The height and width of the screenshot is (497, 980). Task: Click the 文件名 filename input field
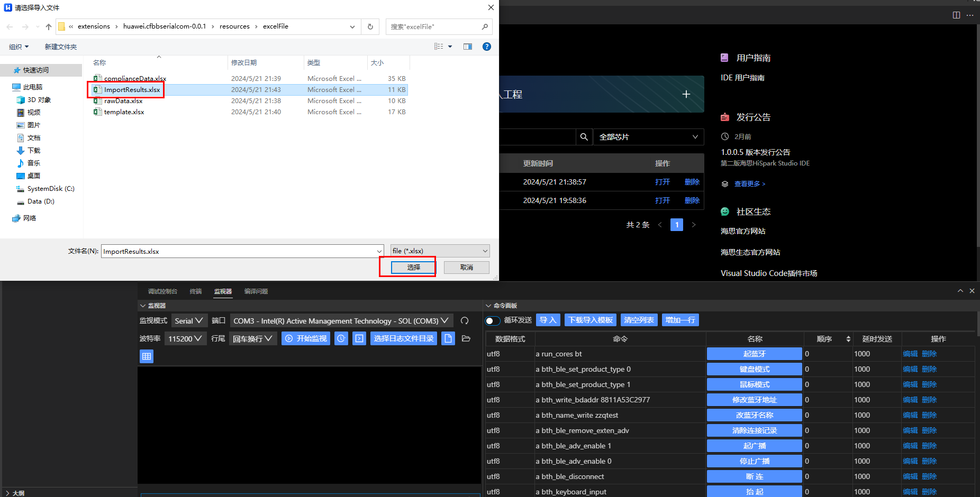(238, 251)
